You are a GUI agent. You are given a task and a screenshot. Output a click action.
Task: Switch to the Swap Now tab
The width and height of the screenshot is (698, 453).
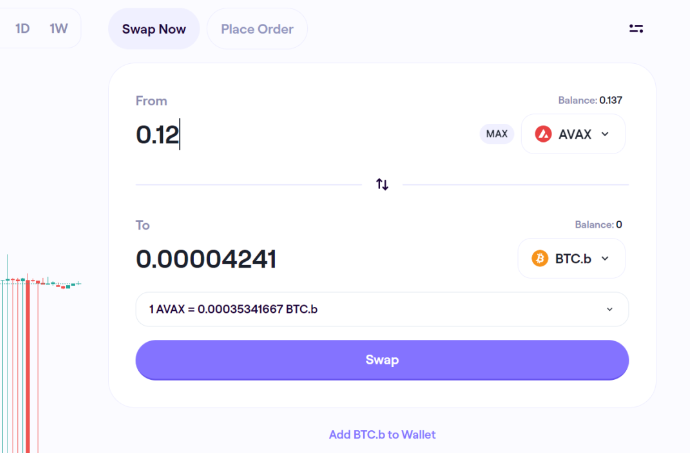(154, 29)
